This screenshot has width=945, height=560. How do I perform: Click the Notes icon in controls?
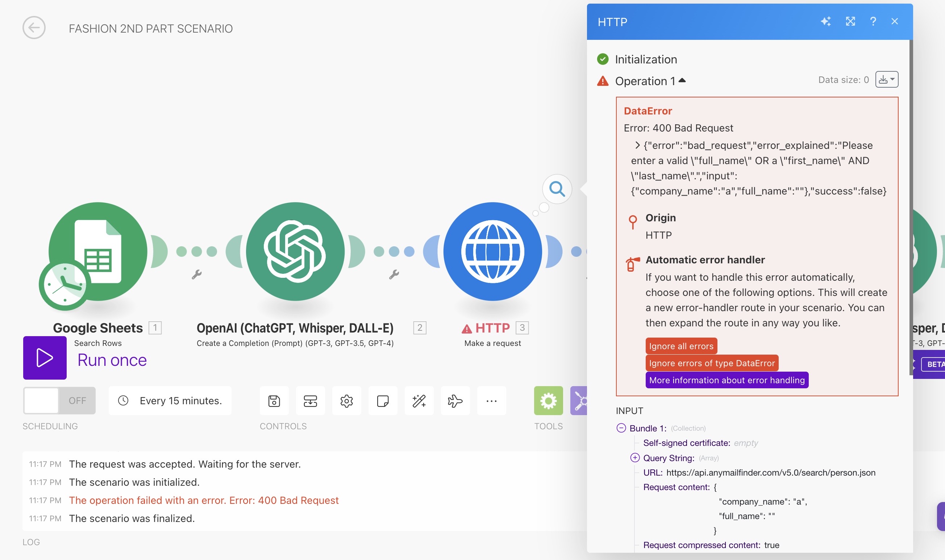click(x=383, y=401)
